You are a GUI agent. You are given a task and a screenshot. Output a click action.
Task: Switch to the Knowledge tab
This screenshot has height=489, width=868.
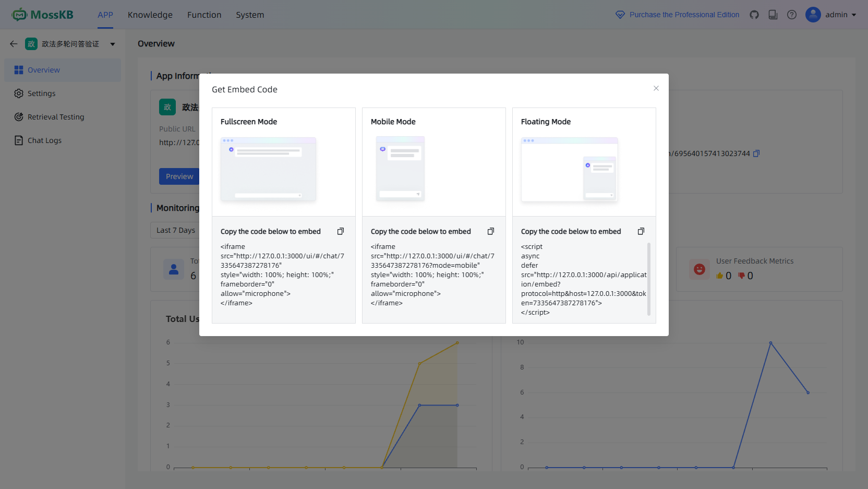click(150, 15)
